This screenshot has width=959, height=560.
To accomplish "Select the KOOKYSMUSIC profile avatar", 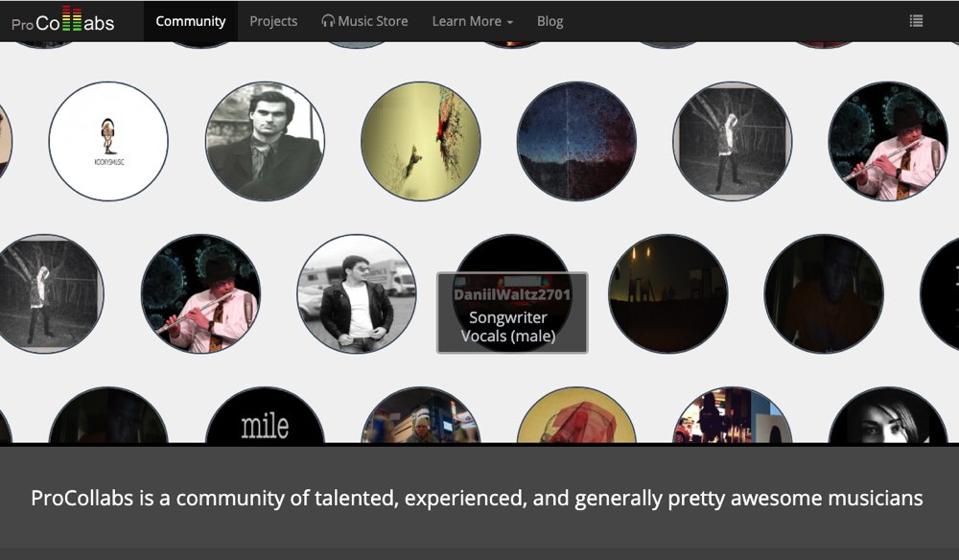I will click(108, 141).
